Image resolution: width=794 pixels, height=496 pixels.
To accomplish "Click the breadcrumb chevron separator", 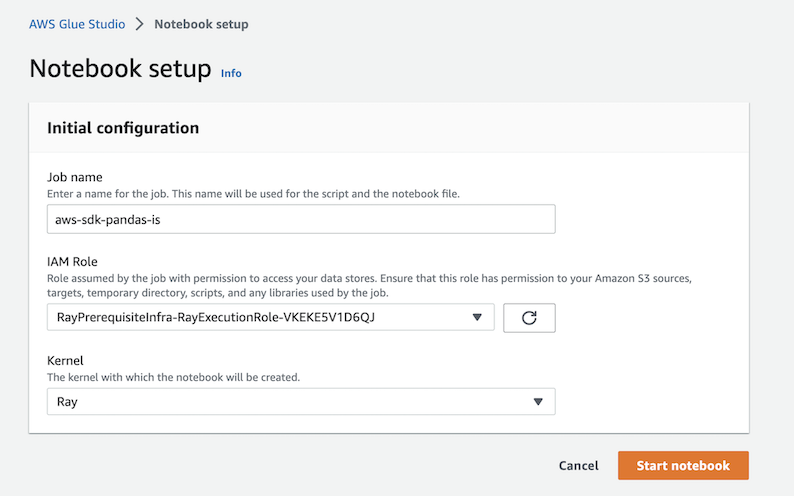I will 139,24.
